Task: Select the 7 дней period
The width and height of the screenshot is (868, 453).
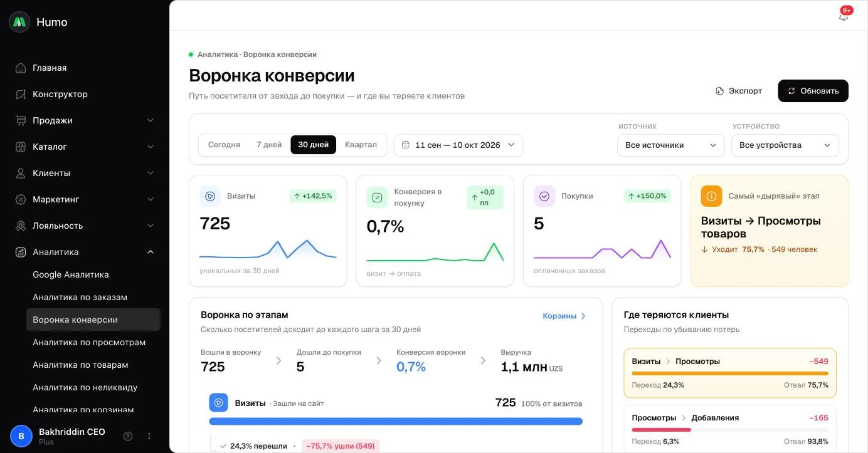Action: click(x=269, y=145)
